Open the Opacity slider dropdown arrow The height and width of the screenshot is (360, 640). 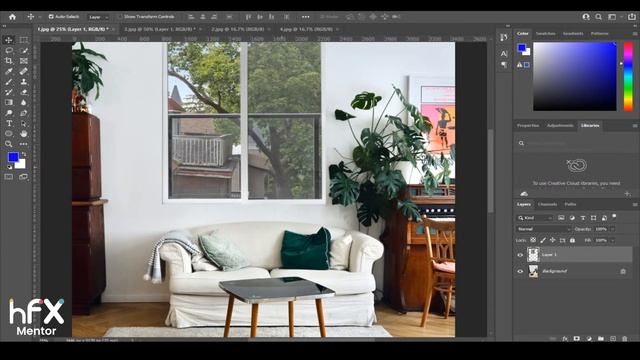(612, 229)
